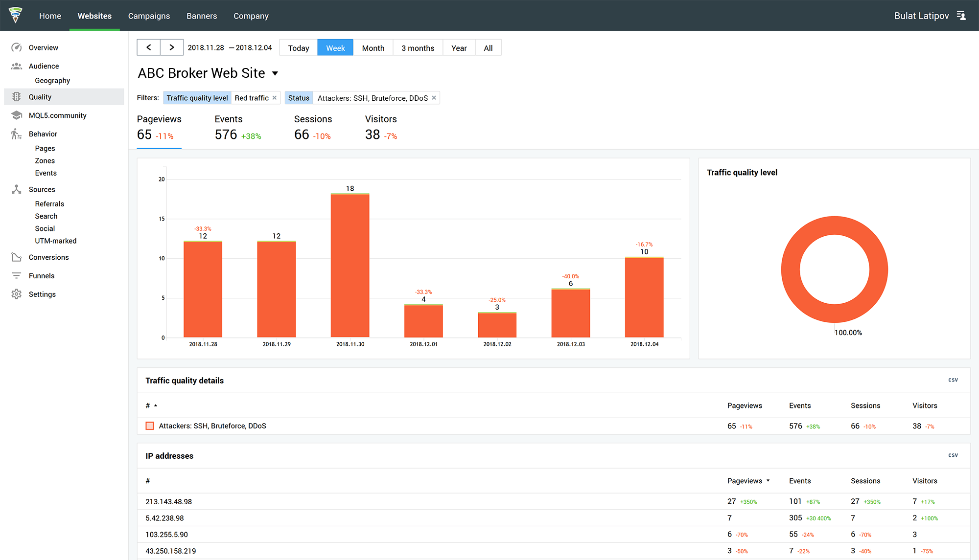Open the Banners menu tab
Viewport: 979px width, 560px height.
[x=202, y=16]
